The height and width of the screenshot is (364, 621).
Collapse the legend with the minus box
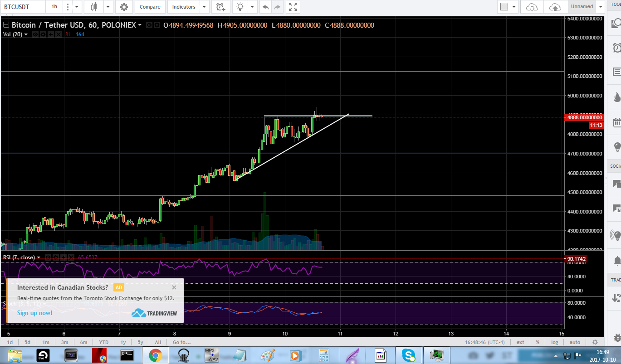6,25
